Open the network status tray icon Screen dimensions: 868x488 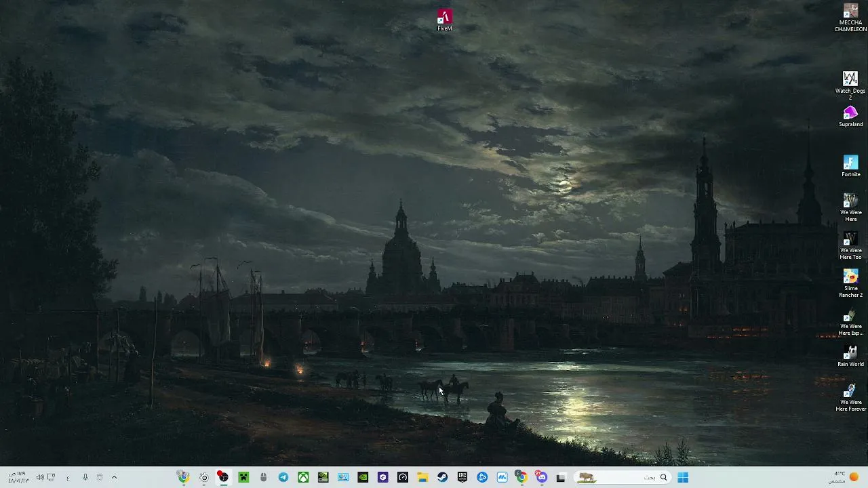51,477
